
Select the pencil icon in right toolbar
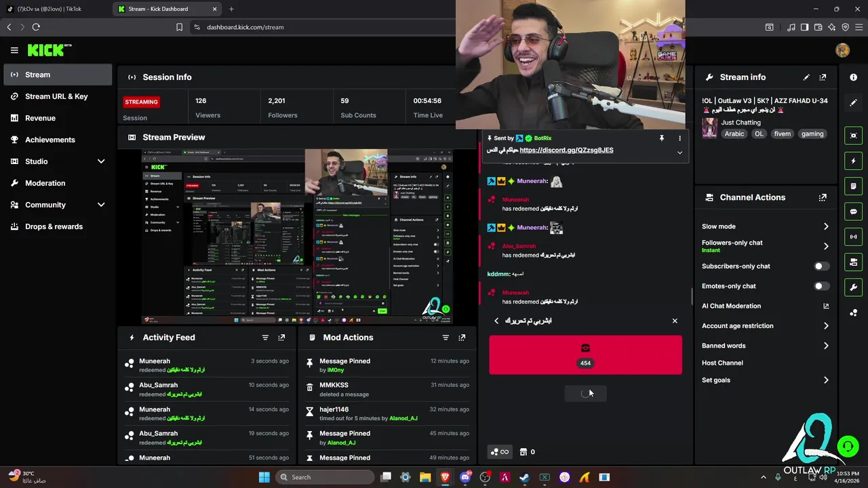tap(854, 102)
